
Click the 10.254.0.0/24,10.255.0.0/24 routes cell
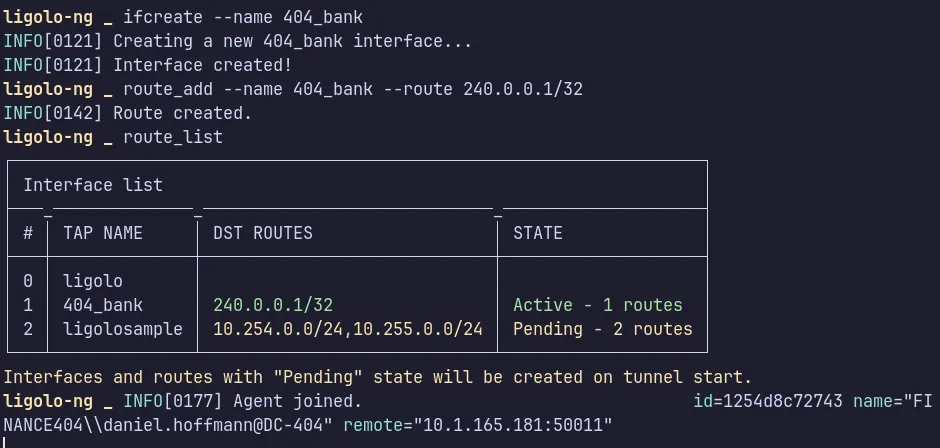point(348,329)
